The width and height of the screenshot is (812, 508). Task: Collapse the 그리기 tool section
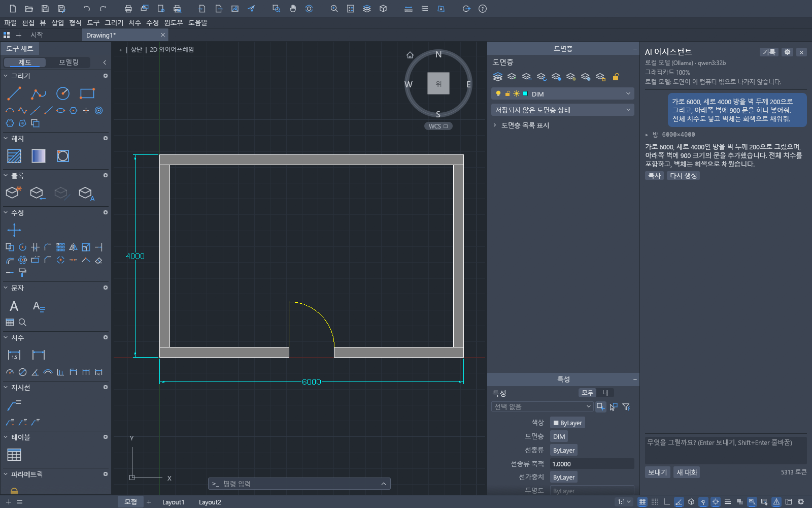coord(6,76)
